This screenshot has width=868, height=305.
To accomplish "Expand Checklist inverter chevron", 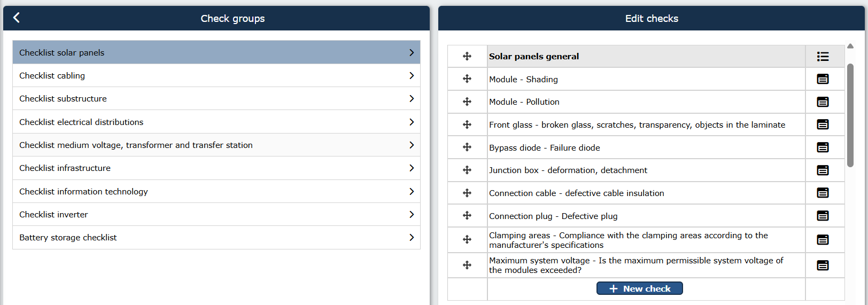I will pyautogui.click(x=412, y=214).
